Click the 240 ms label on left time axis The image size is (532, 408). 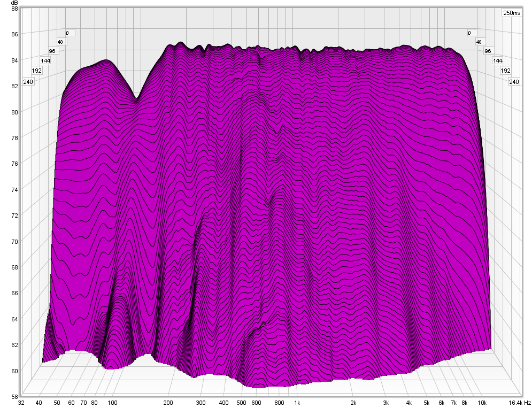pyautogui.click(x=28, y=82)
